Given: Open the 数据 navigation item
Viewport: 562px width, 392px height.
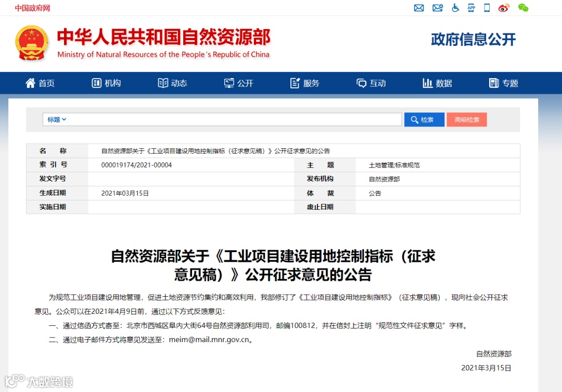Looking at the screenshot, I should 444,83.
